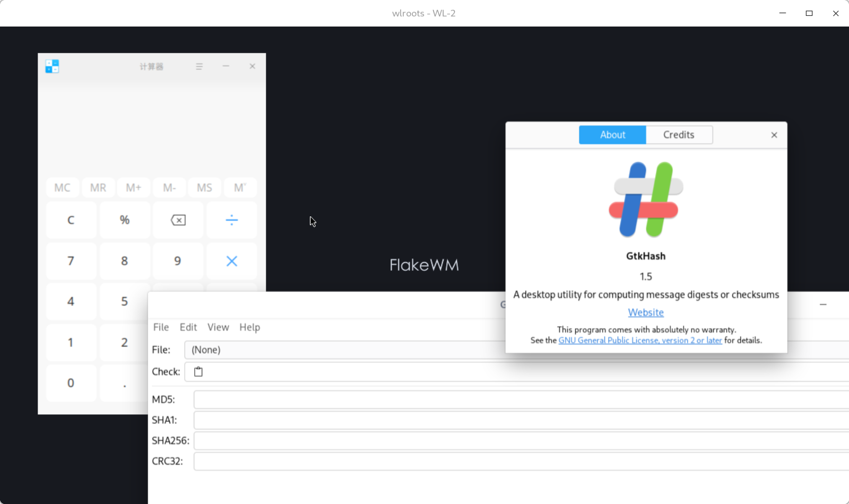849x504 pixels.
Task: Click the 0 key in calculator
Action: point(71,383)
